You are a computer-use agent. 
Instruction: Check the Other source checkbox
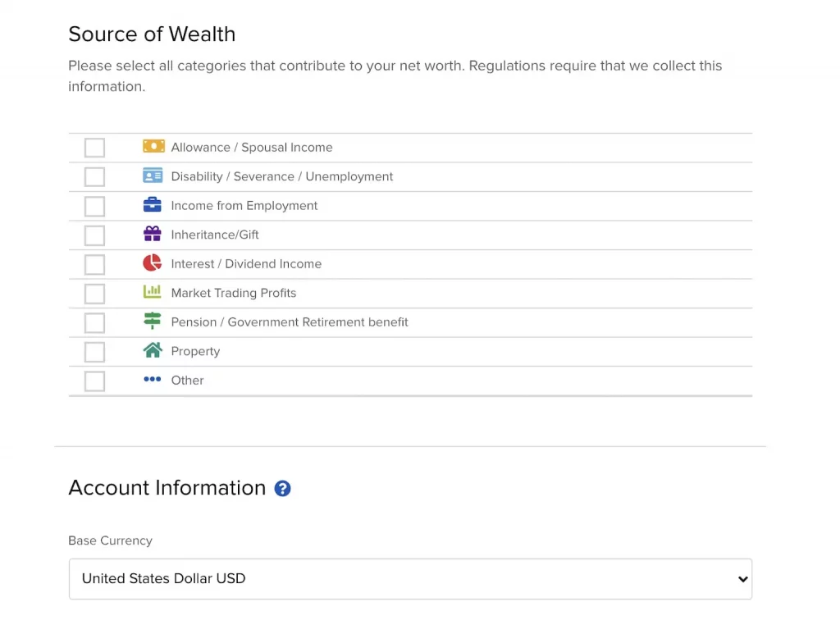click(x=95, y=381)
